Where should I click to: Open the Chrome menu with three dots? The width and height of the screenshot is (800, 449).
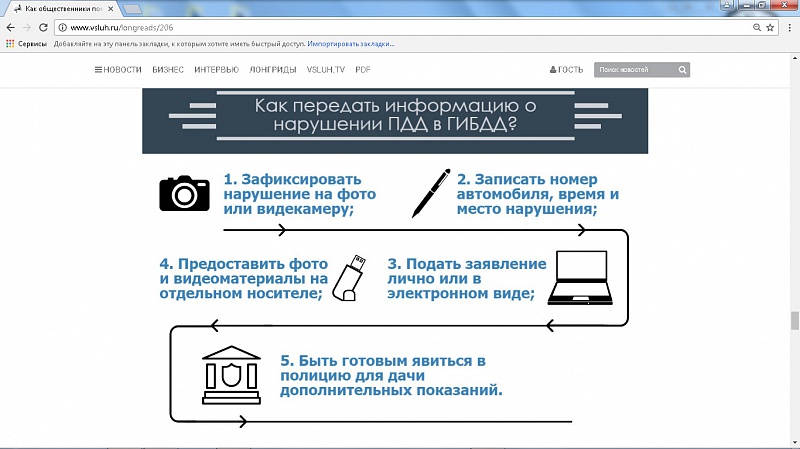pyautogui.click(x=787, y=28)
